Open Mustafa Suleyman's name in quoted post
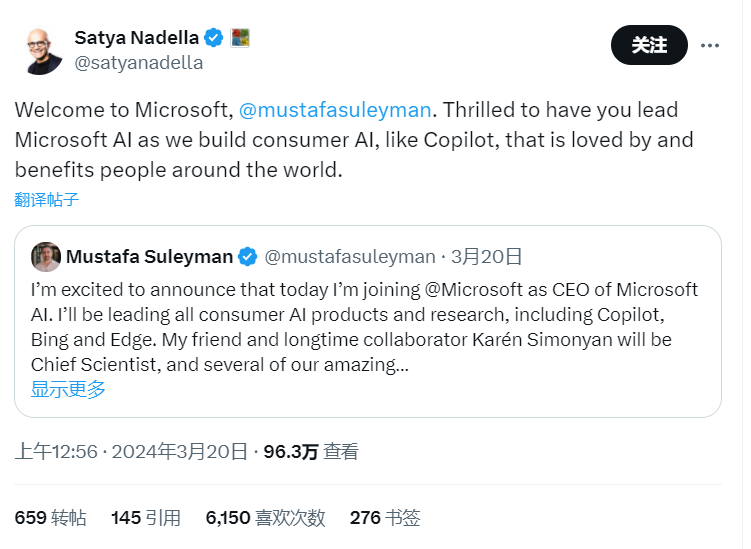The image size is (751, 549). [149, 257]
